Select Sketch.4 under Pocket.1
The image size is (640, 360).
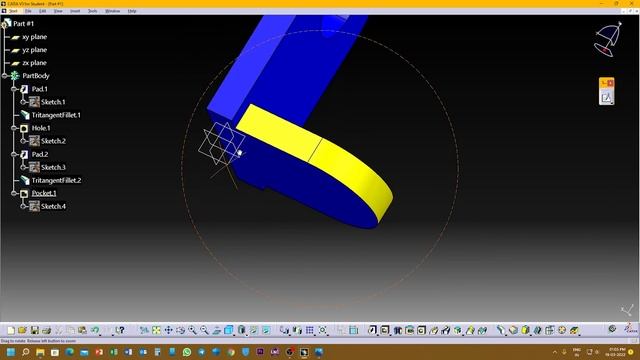(53, 207)
